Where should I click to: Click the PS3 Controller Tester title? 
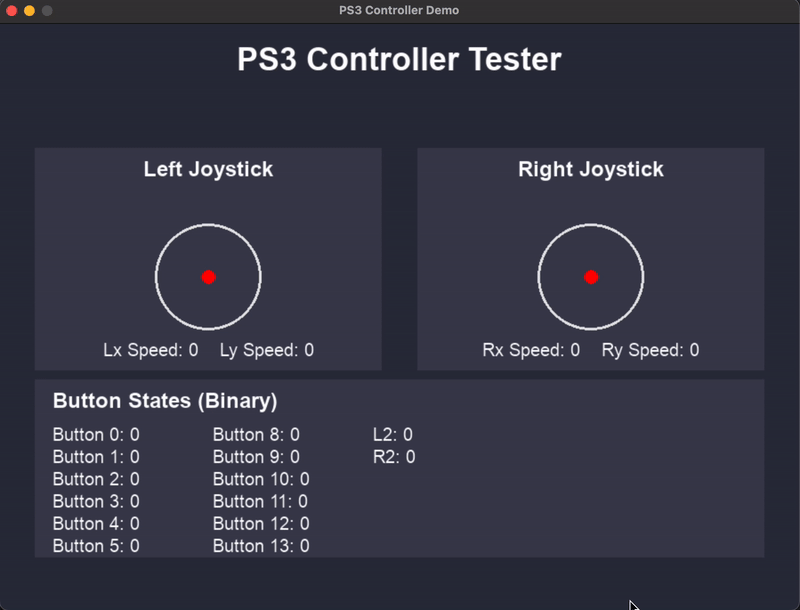click(x=399, y=59)
